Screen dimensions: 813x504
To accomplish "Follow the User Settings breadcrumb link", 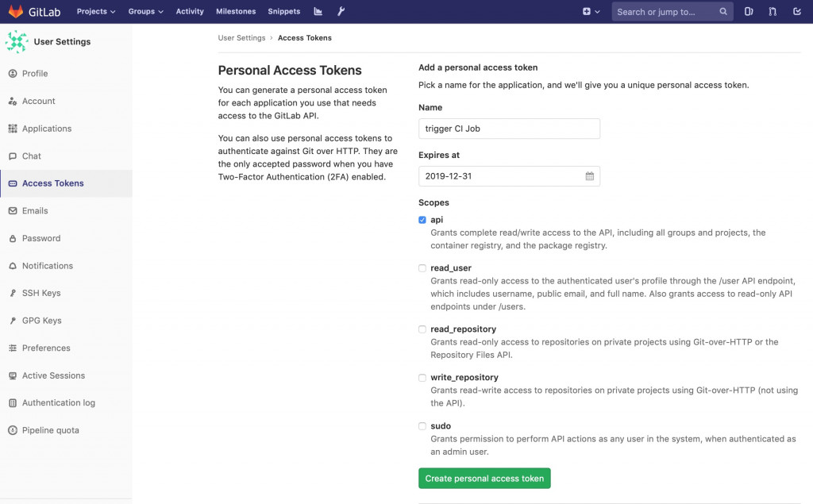I will tap(241, 38).
